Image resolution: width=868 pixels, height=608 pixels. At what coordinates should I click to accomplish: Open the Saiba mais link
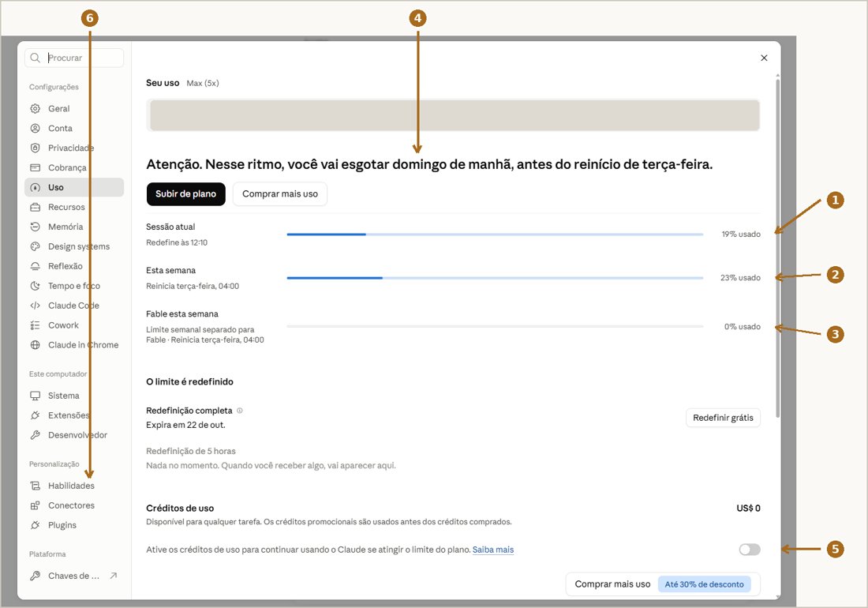(493, 550)
